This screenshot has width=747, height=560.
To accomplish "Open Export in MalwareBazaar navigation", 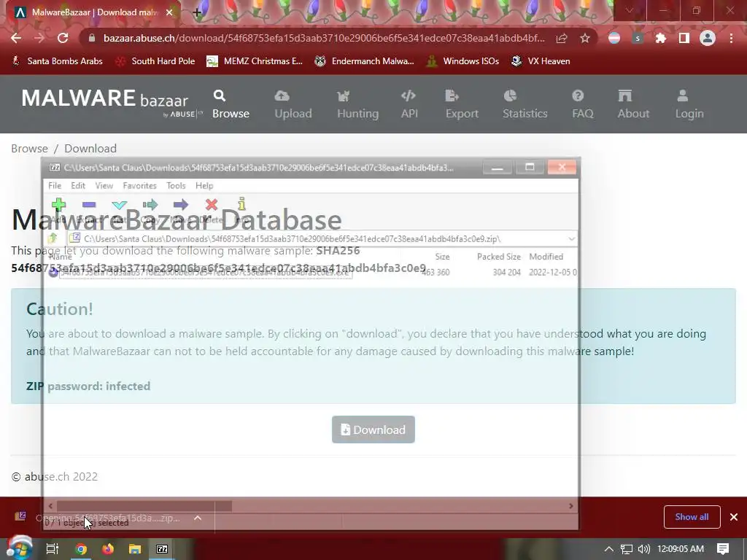I will pyautogui.click(x=462, y=104).
